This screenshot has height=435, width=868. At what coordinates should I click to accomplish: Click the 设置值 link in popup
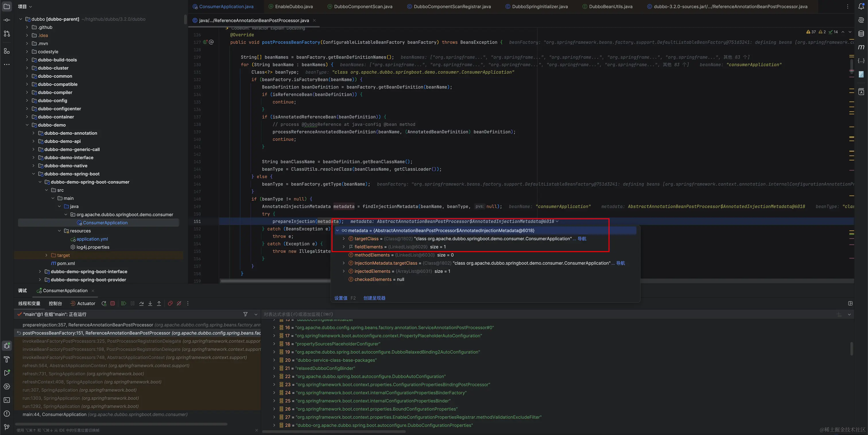click(341, 298)
